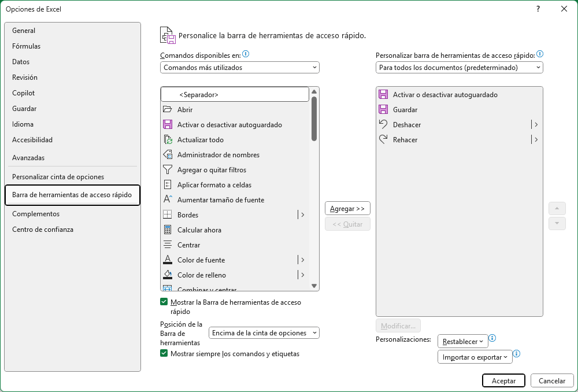This screenshot has height=392, width=578.
Task: Expand the Rehacer submenu arrow
Action: [535, 140]
